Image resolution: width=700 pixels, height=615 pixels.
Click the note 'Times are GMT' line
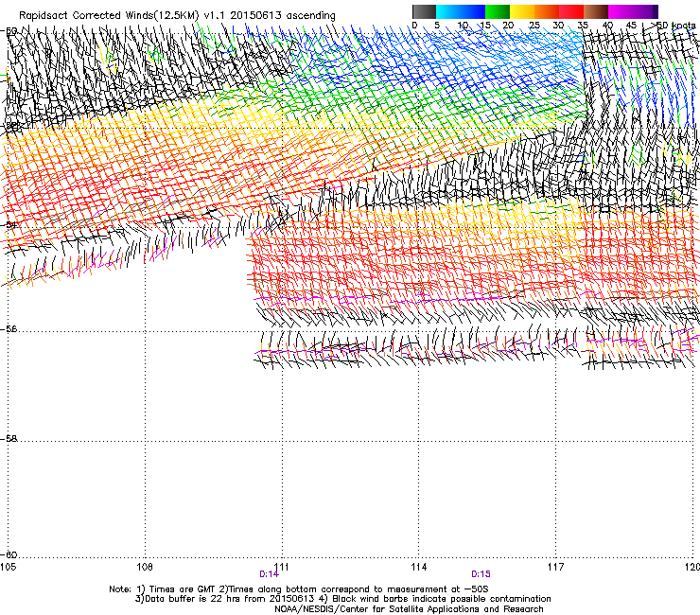point(299,589)
